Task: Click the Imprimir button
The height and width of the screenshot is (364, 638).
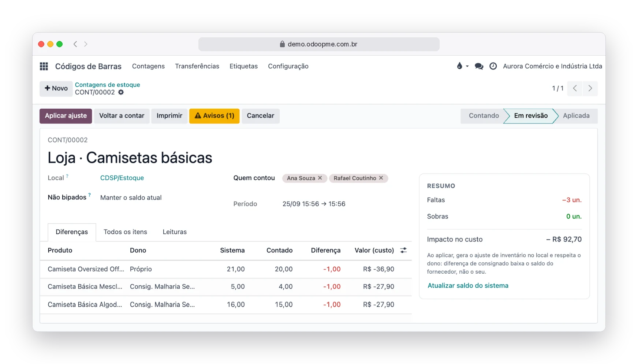Action: (x=169, y=116)
